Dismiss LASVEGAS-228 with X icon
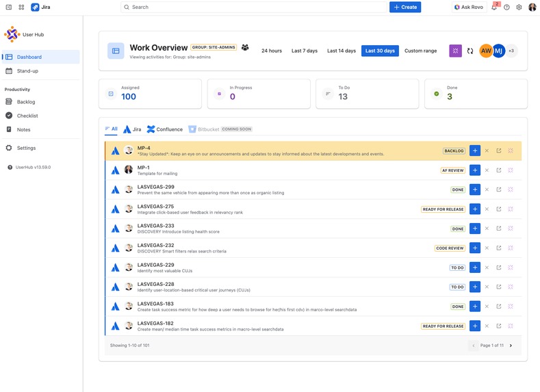The width and height of the screenshot is (540, 392). tap(487, 287)
